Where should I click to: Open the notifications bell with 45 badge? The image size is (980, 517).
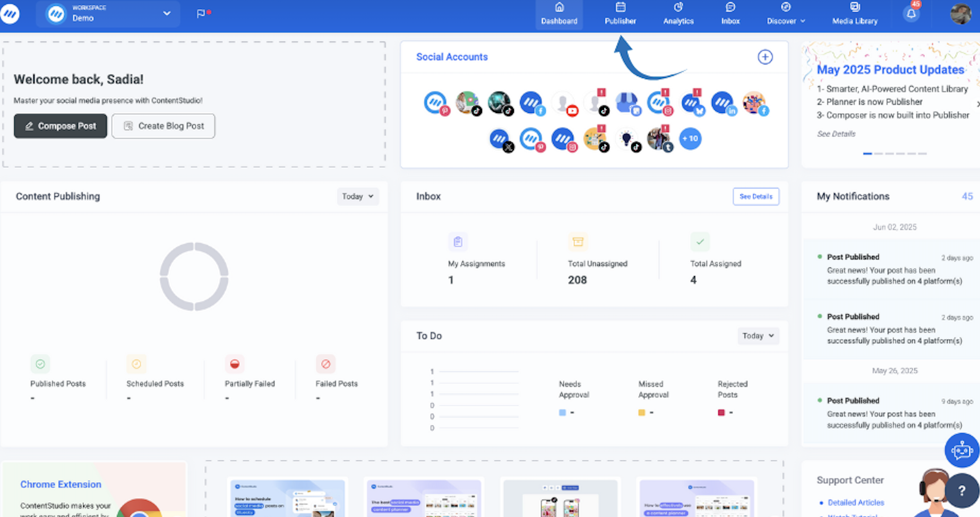[912, 13]
